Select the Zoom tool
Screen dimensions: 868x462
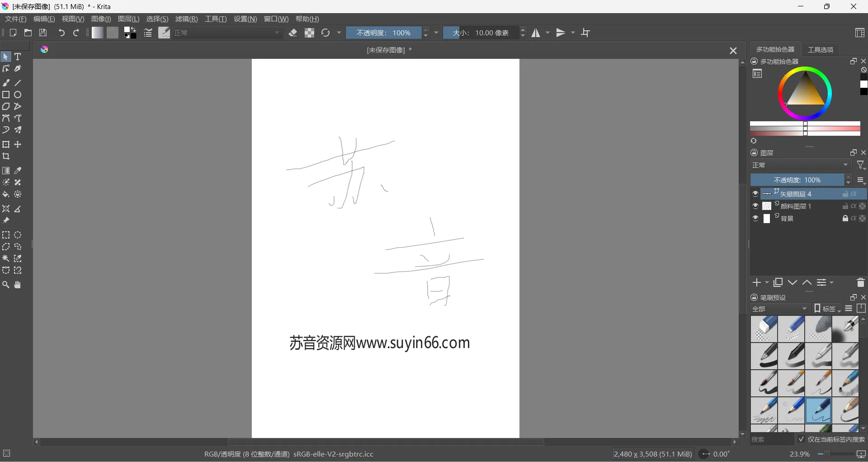point(6,285)
